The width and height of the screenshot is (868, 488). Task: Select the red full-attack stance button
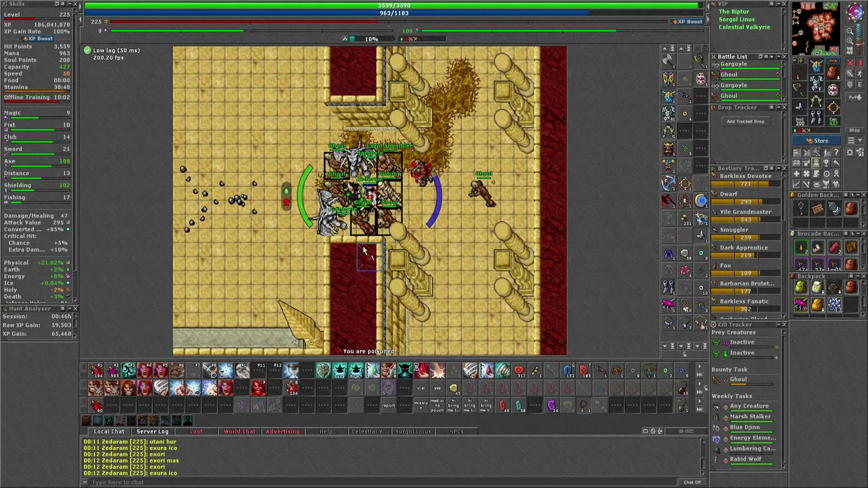[850, 62]
